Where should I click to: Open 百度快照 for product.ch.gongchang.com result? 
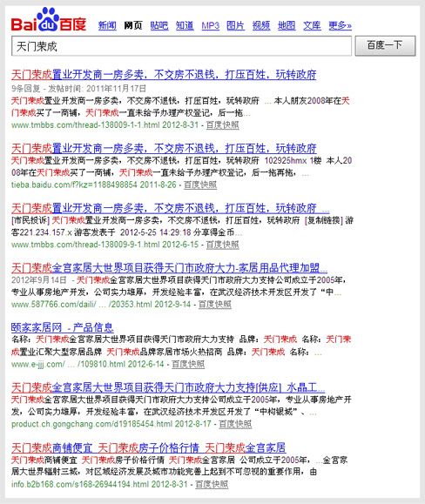(235, 424)
